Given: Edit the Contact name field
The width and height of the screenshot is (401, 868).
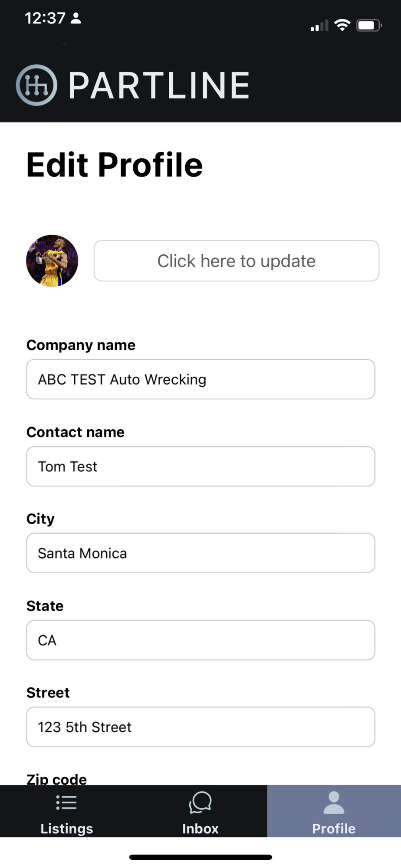Looking at the screenshot, I should click(x=200, y=466).
